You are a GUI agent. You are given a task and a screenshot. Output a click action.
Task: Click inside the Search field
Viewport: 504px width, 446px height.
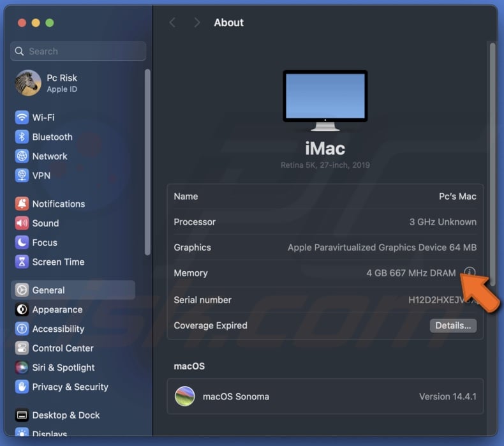pos(78,51)
